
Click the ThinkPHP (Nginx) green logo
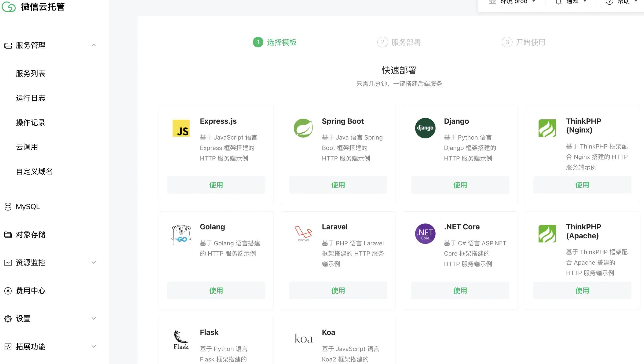[x=547, y=128]
